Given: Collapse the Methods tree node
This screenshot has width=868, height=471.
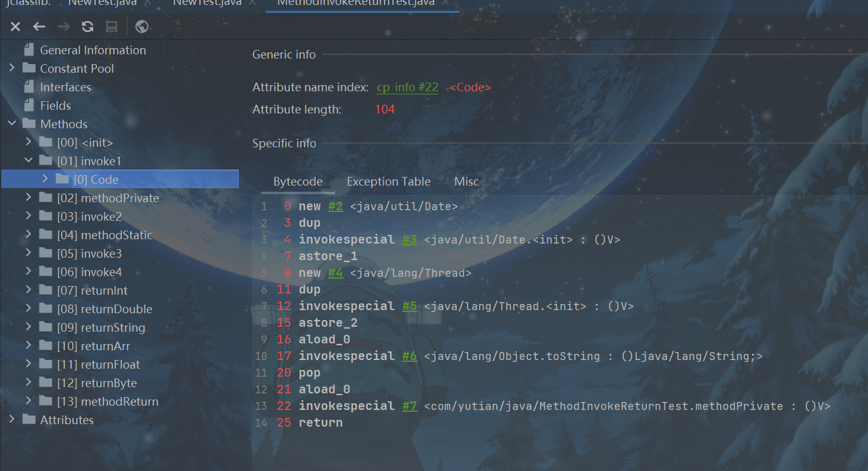Looking at the screenshot, I should [12, 124].
